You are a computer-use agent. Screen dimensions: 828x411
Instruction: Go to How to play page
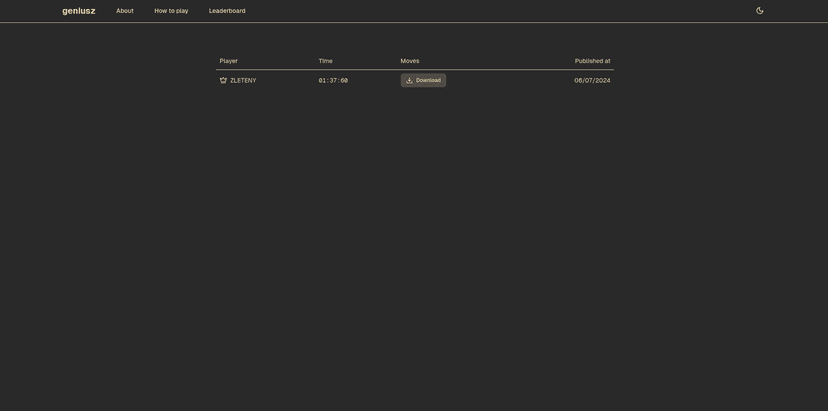point(171,11)
